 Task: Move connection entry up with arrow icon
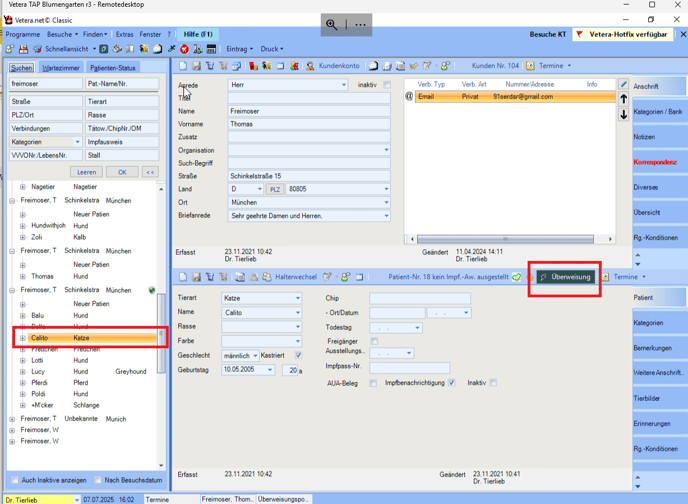point(624,99)
